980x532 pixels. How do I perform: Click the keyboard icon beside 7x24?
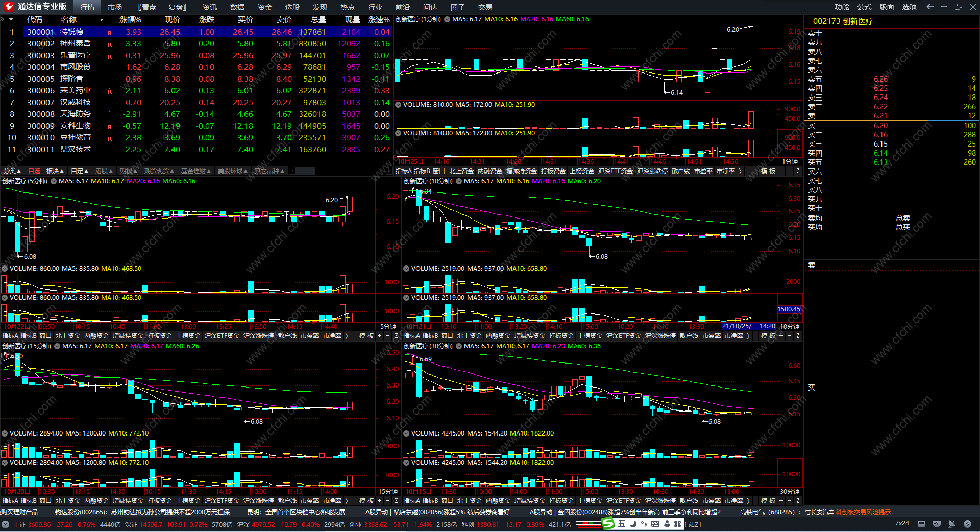(921, 524)
